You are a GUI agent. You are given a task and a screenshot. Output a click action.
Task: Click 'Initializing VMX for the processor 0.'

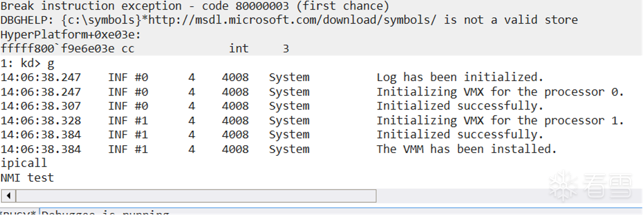[500, 92]
